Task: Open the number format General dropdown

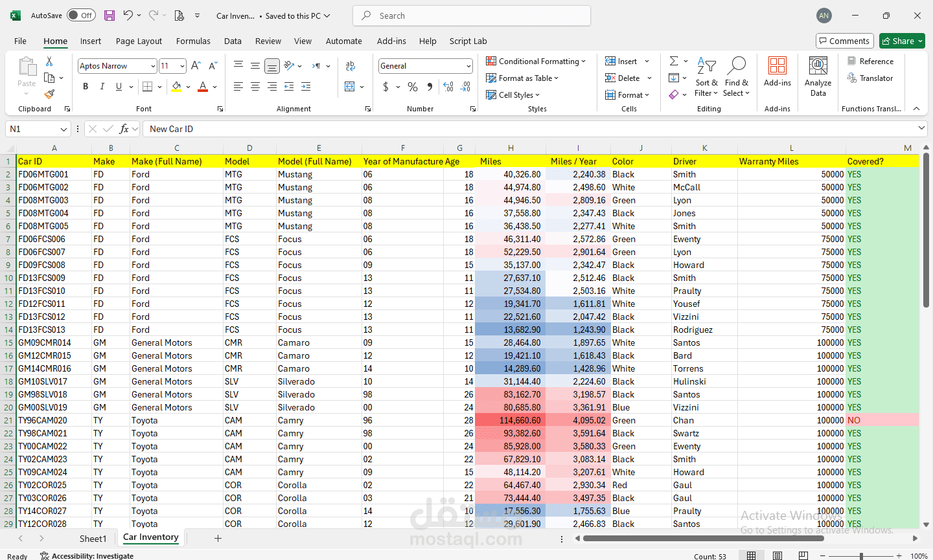Action: pyautogui.click(x=468, y=66)
